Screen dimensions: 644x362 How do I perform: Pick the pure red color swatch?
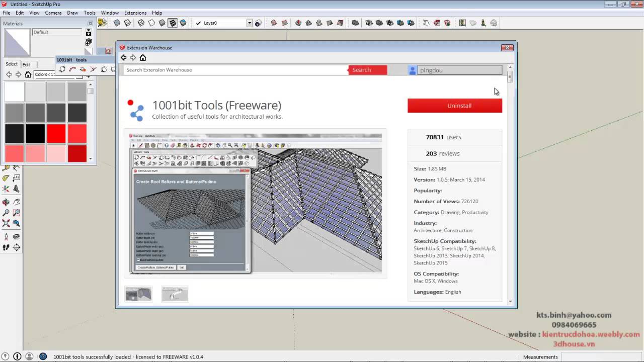[x=56, y=133]
